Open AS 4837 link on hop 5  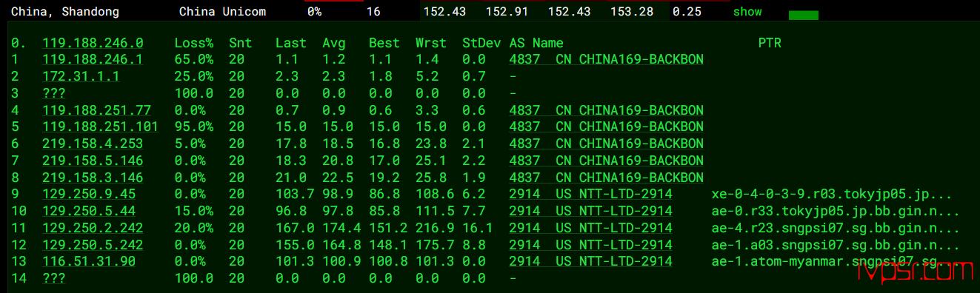tap(607, 127)
